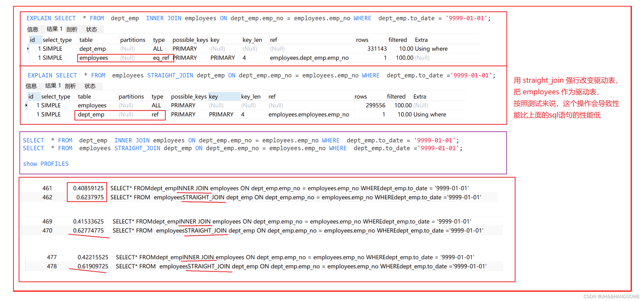Click the possible_keys column header in the first result grid

(190, 40)
